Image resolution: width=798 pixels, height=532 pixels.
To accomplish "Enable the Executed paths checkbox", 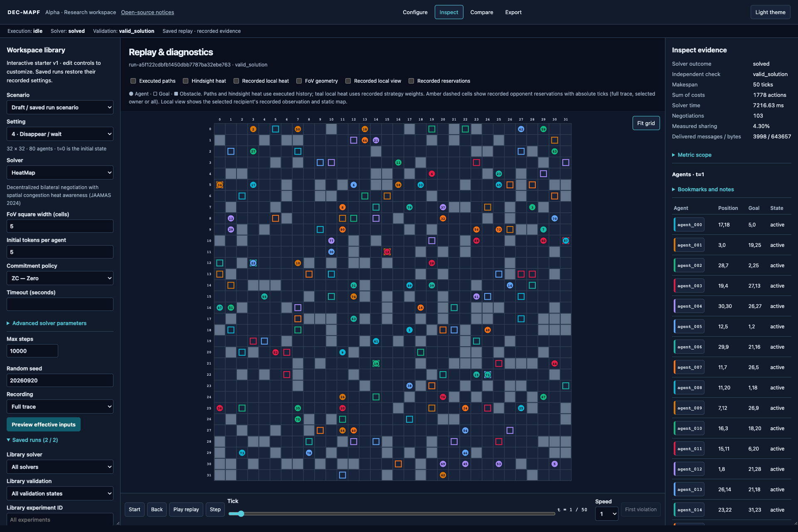I will 133,81.
